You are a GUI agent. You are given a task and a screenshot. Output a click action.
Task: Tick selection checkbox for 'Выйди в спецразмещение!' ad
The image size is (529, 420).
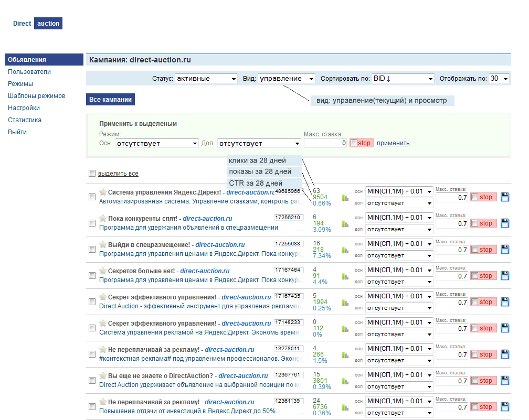pyautogui.click(x=92, y=250)
